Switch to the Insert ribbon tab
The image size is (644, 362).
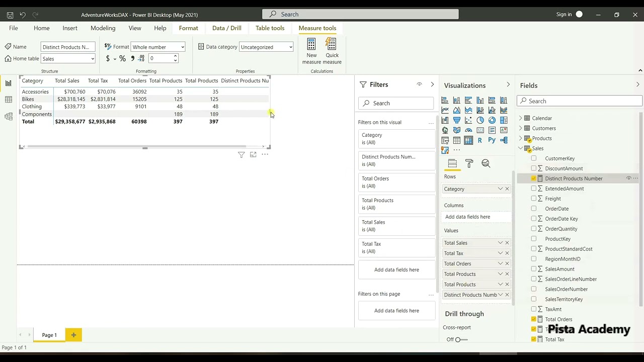[70, 28]
